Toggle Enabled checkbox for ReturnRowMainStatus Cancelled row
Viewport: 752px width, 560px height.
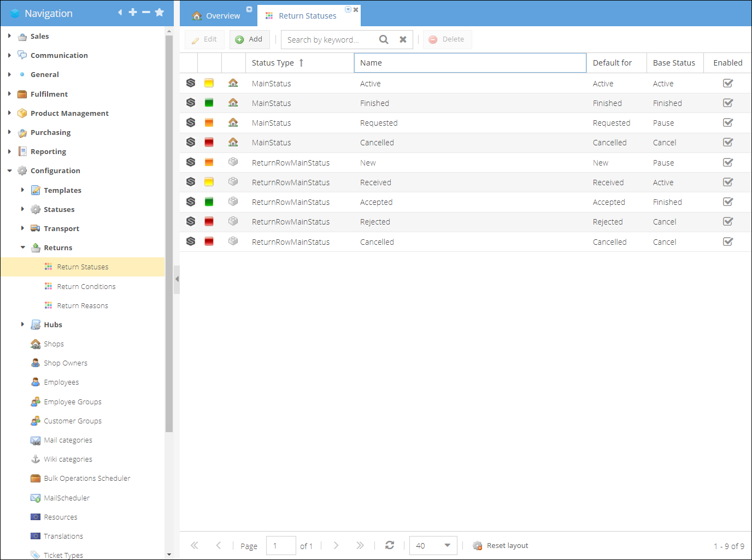tap(728, 241)
